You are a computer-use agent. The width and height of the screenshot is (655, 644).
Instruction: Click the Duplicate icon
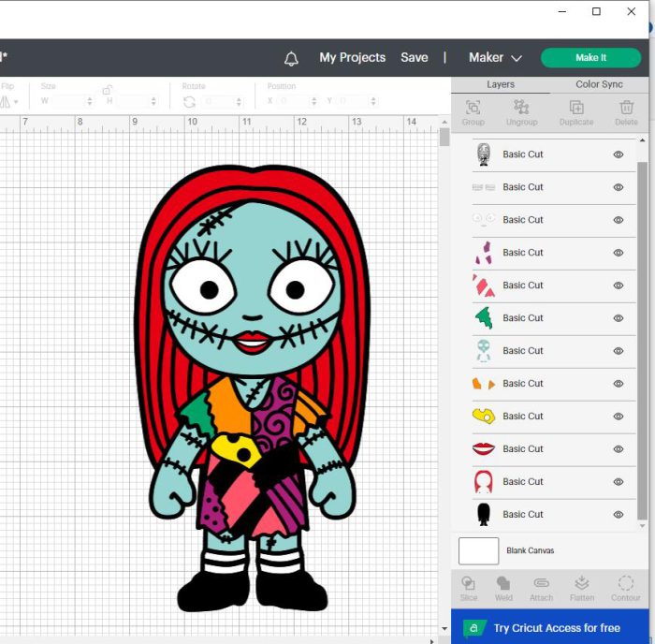tap(576, 108)
